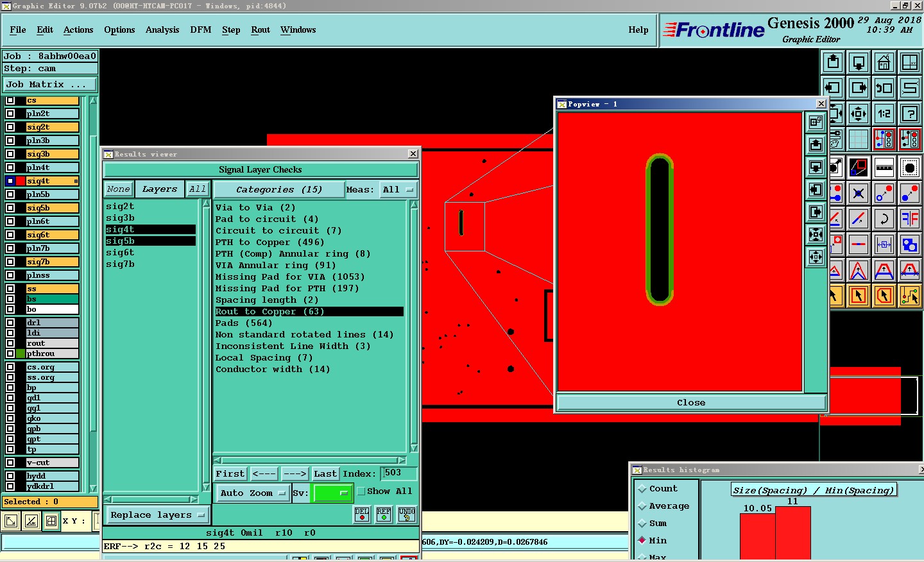Viewport: 924px width, 562px height.
Task: Click the question mark help icon
Action: click(x=910, y=114)
